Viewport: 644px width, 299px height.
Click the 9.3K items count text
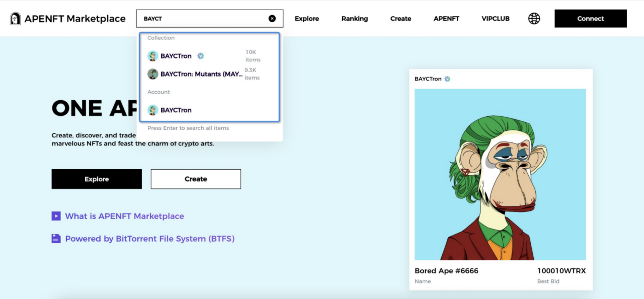[252, 74]
